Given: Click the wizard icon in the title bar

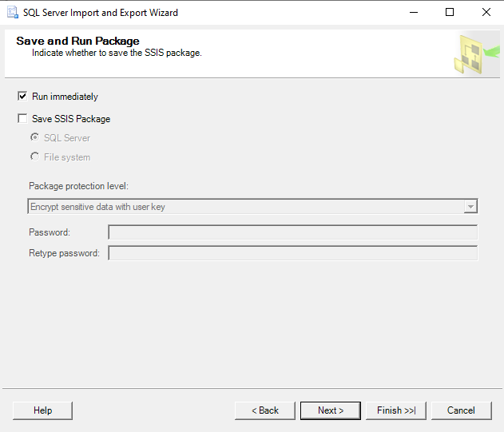Looking at the screenshot, I should (x=13, y=13).
